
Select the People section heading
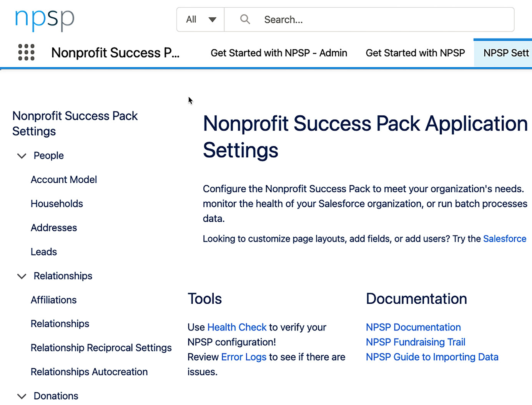49,155
